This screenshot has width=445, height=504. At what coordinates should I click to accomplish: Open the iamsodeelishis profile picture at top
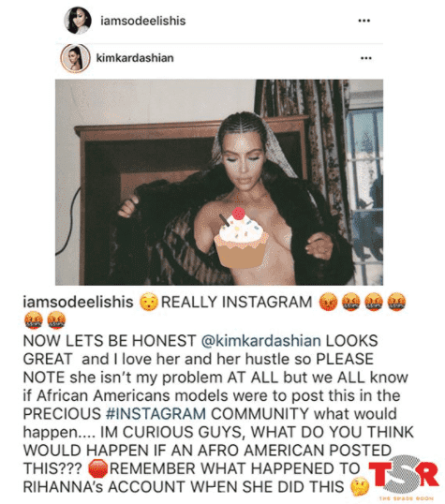pos(78,21)
